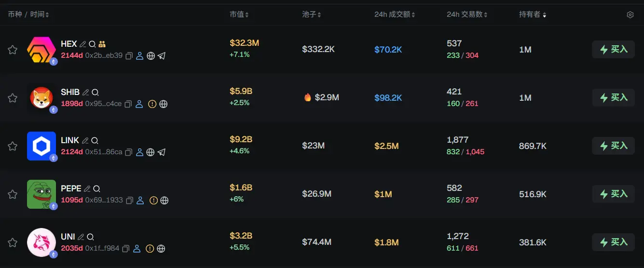
Task: Sort by 24h 成交额 column
Action: 394,15
